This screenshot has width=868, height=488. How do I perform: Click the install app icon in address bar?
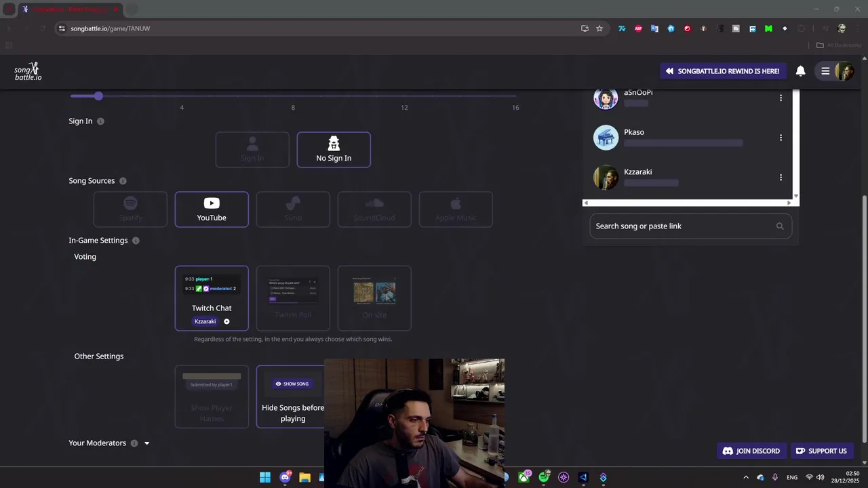[x=585, y=28]
